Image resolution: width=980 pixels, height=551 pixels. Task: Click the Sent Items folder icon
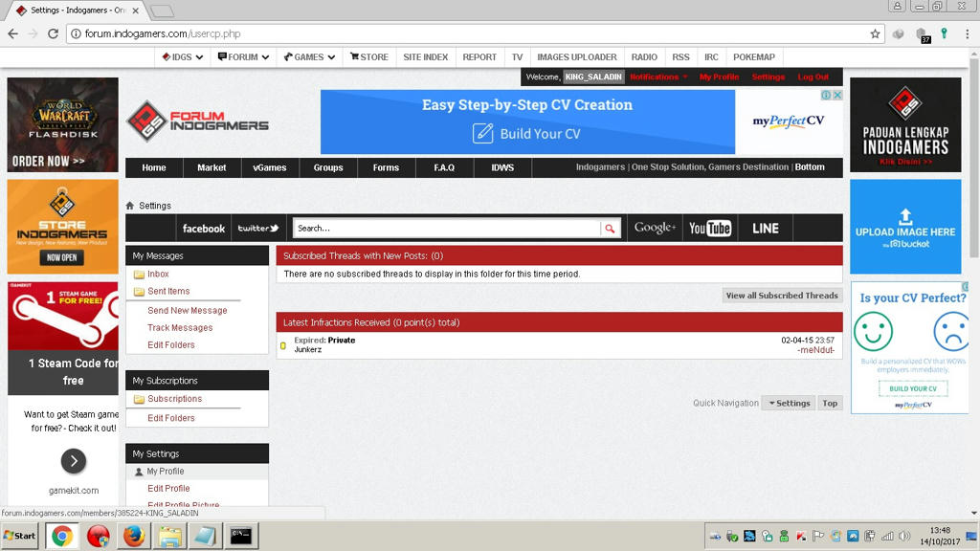click(139, 292)
